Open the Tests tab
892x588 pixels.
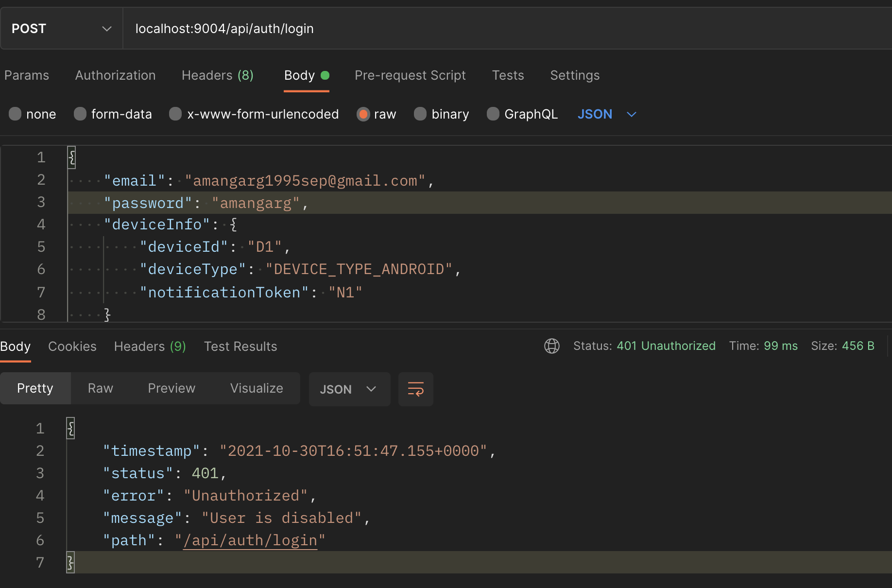(508, 75)
